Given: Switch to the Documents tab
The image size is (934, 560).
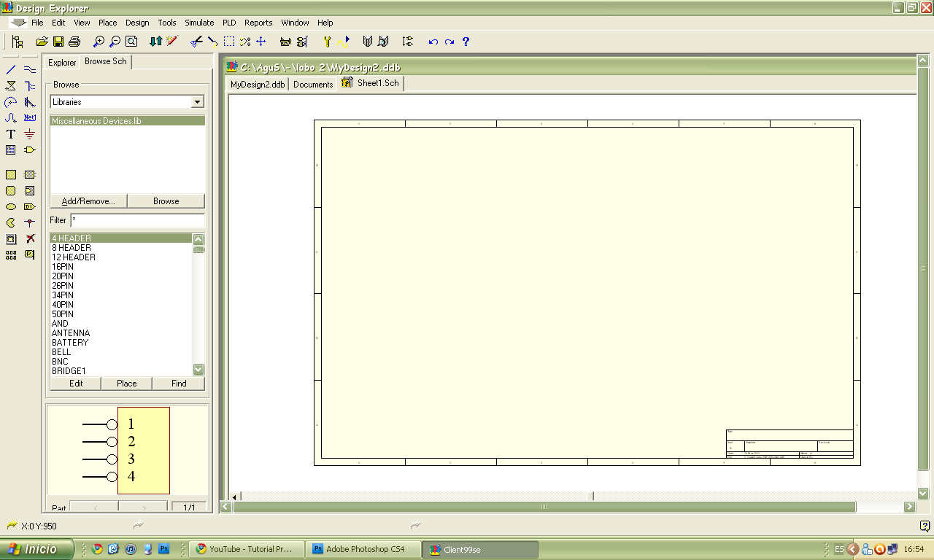Looking at the screenshot, I should click(312, 84).
